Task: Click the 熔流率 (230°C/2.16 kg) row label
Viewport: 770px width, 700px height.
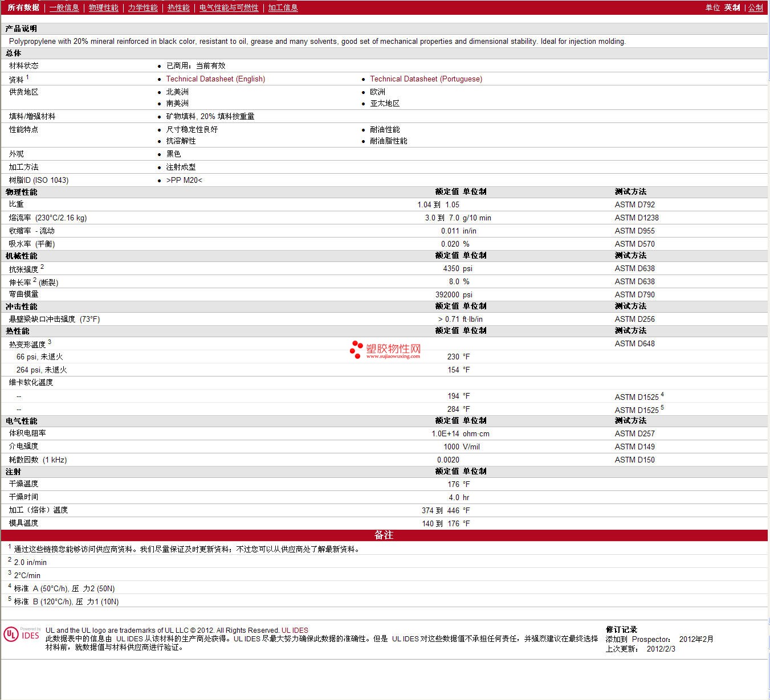Action: [x=48, y=218]
